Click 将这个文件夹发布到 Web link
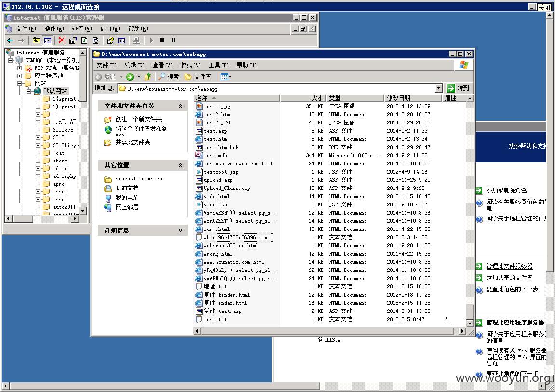This screenshot has height=392, width=555. coord(141,131)
